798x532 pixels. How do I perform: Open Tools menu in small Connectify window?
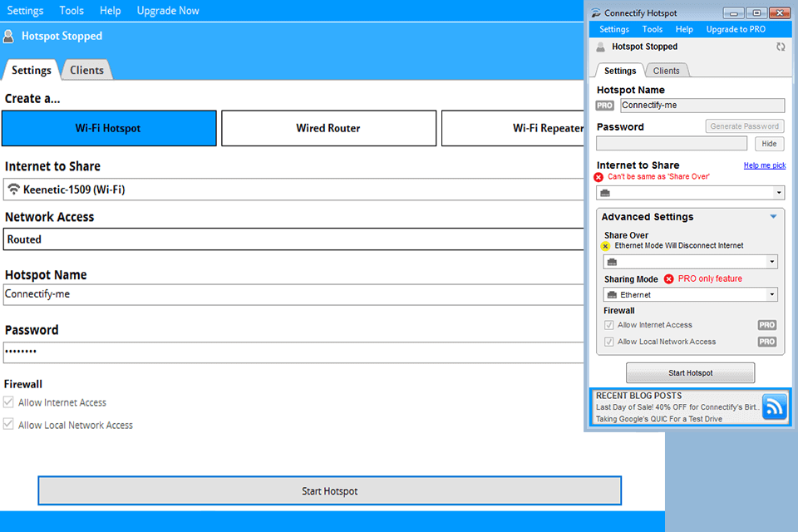pyautogui.click(x=652, y=30)
